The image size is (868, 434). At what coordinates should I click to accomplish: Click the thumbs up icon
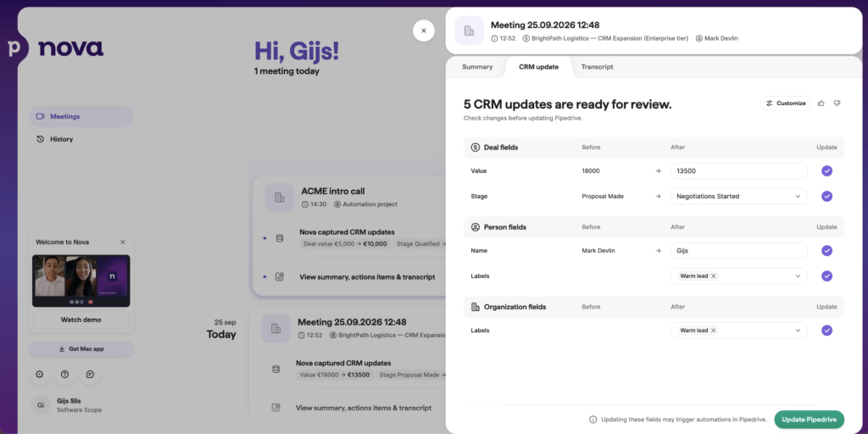(x=821, y=103)
